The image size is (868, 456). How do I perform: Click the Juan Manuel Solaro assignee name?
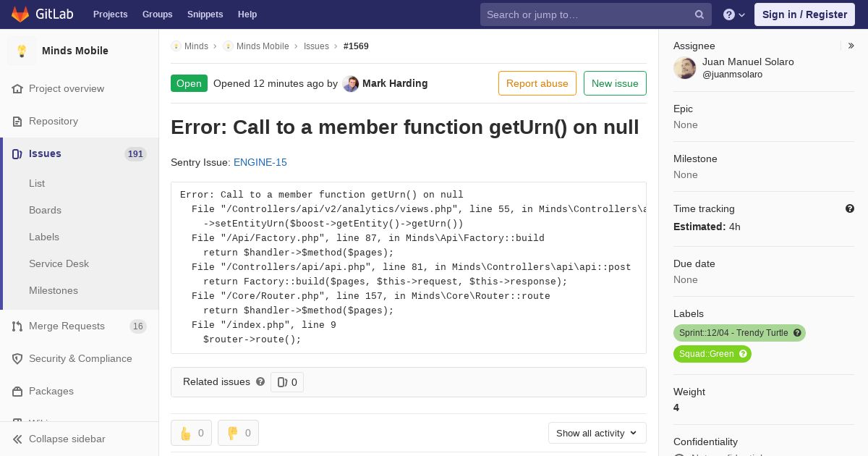748,62
